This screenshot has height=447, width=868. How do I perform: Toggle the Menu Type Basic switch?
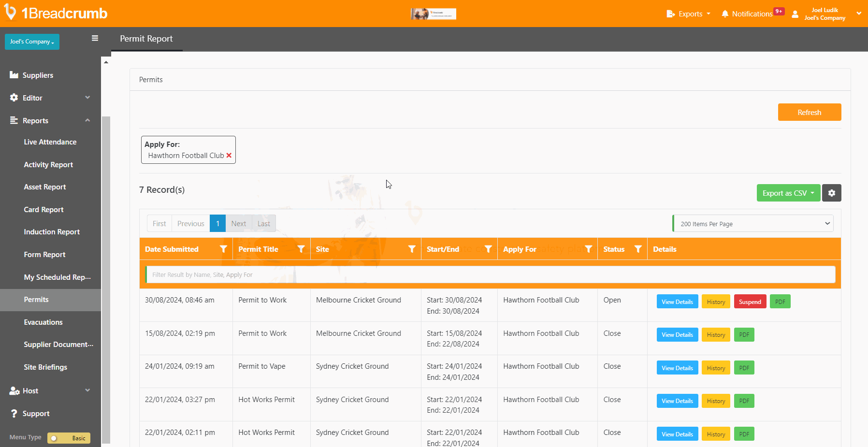[x=69, y=438]
